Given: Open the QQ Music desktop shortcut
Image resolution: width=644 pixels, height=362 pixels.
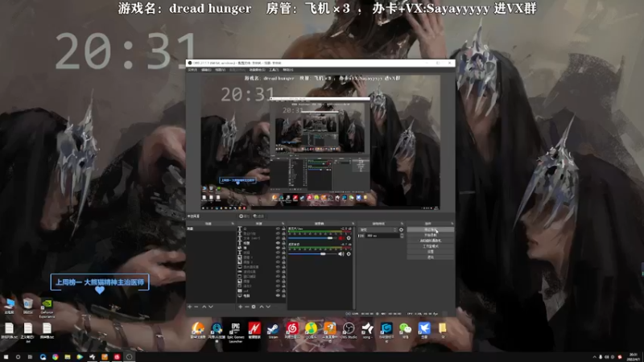Looking at the screenshot, I should (x=311, y=331).
